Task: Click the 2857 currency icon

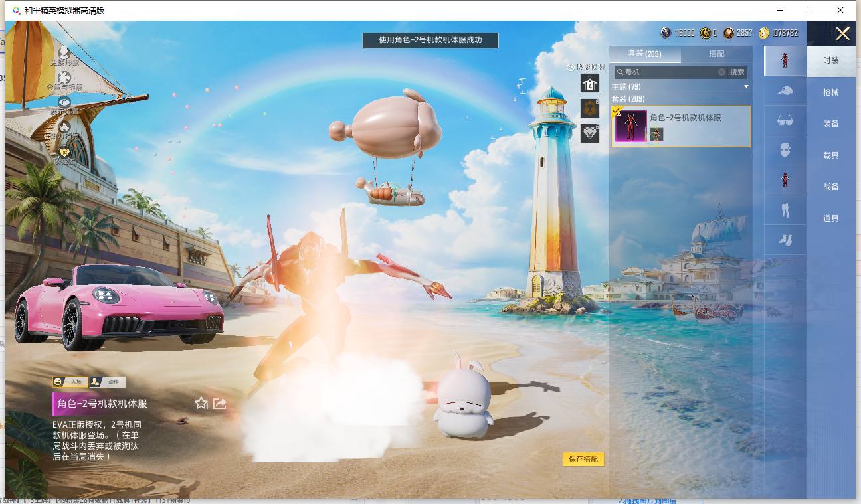Action: coord(729,33)
